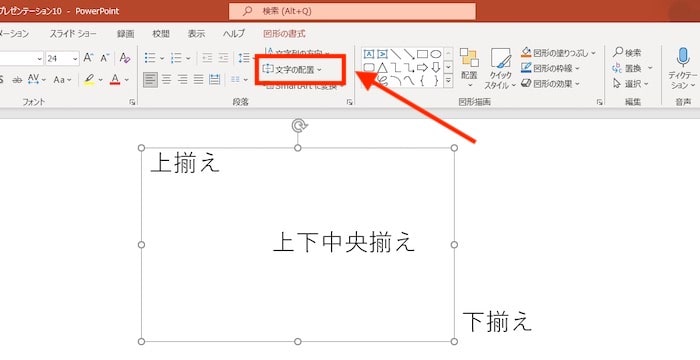
Task: Clear all formatting with the eraser A icon
Action: [125, 58]
